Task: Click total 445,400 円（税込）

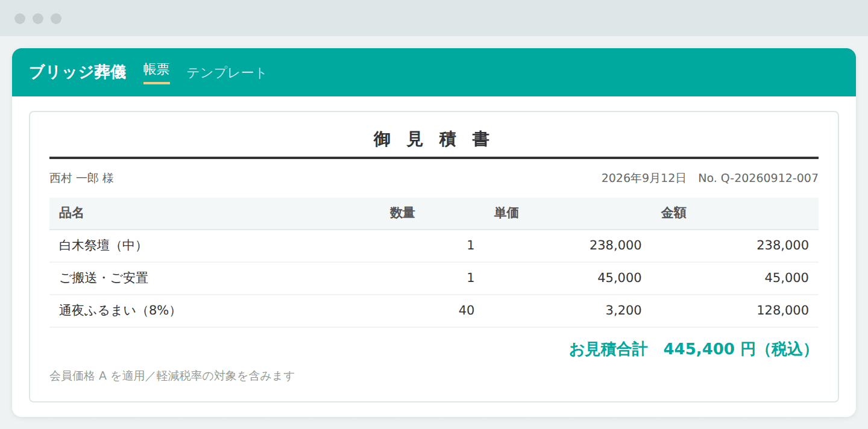Action: coord(736,349)
